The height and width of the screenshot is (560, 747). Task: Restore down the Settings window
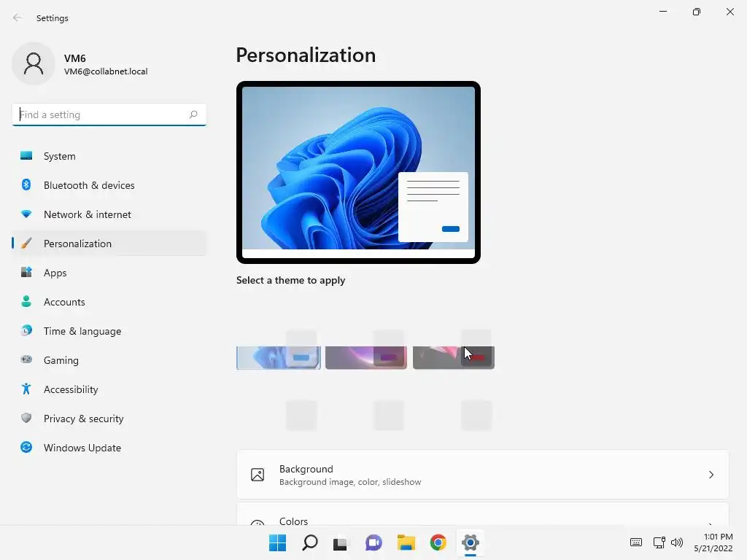[697, 12]
